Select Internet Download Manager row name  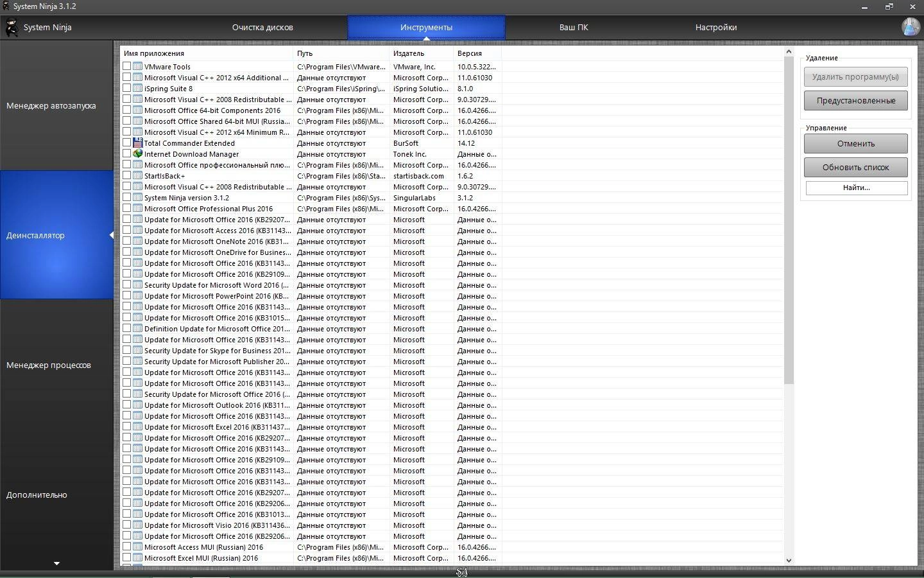pyautogui.click(x=191, y=154)
